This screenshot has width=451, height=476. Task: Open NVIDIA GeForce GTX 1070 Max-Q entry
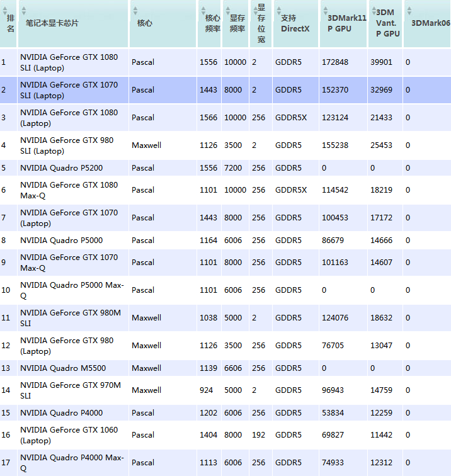pos(69,263)
